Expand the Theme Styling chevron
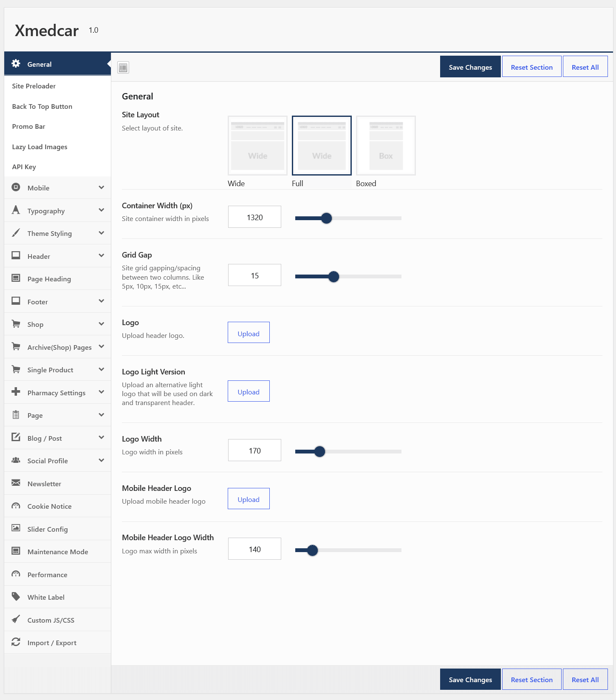The width and height of the screenshot is (616, 700). click(101, 233)
